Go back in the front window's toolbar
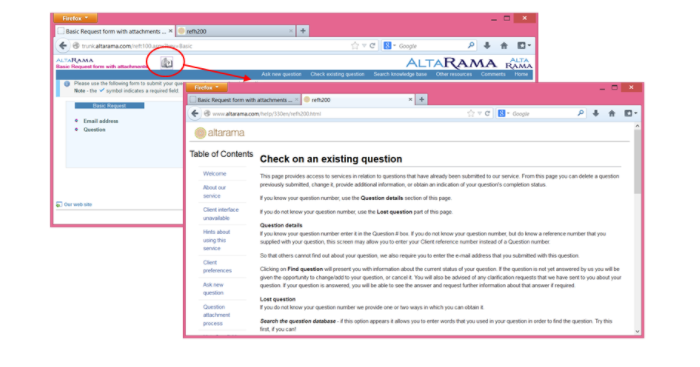 point(195,113)
